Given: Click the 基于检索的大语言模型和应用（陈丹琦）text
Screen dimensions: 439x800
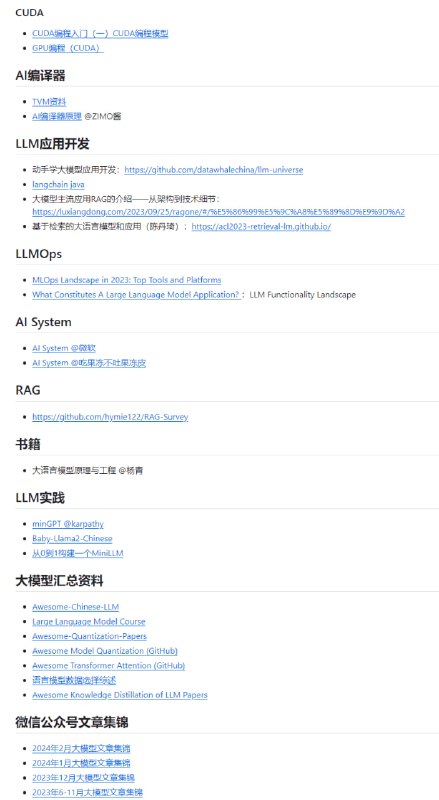Looking at the screenshot, I should point(106,227).
